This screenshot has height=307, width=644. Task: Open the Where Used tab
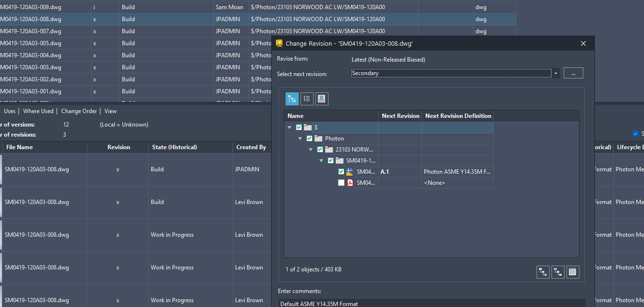click(38, 111)
